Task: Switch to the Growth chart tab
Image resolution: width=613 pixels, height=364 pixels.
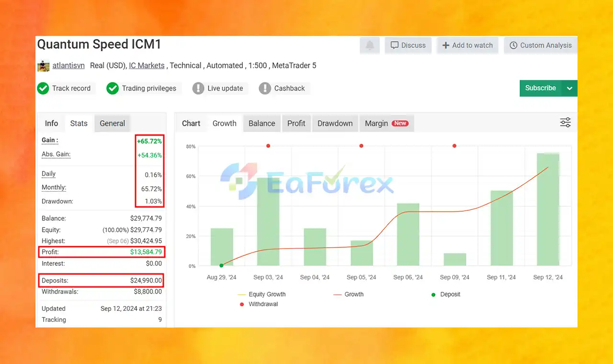Action: pos(225,123)
